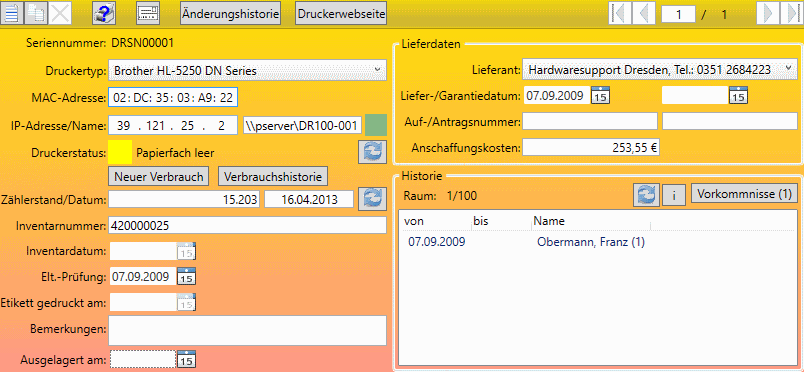Show Historie info with i button

pyautogui.click(x=675, y=195)
